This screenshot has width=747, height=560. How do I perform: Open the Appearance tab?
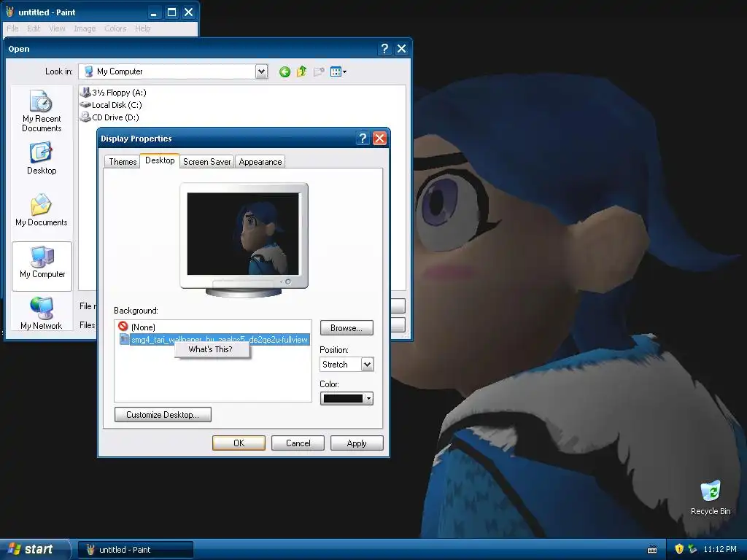click(x=260, y=162)
